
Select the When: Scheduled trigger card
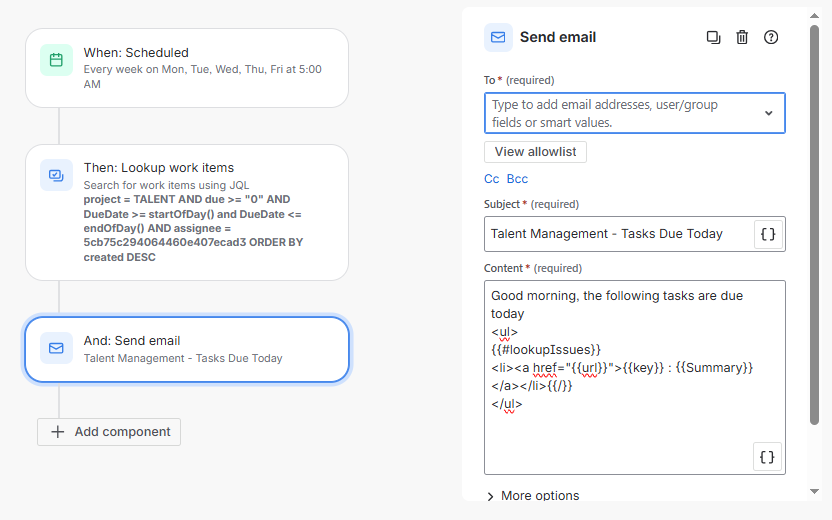click(187, 68)
